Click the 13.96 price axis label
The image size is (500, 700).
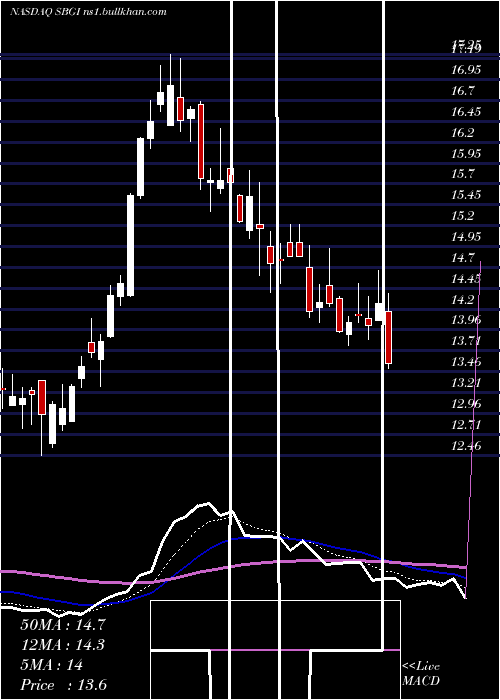click(x=466, y=320)
